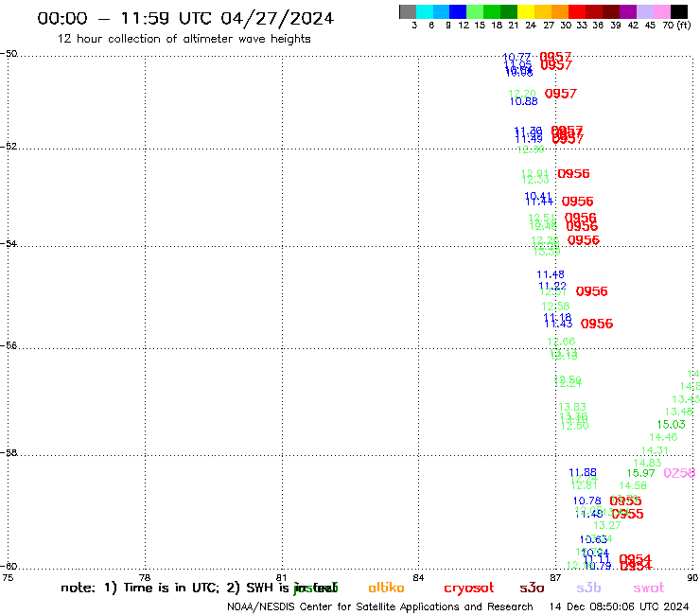Click the 'NOAA/NESDIS Center for Satellite Applications and Research' footer
Image resolution: width=700 pixels, height=615 pixels.
pyautogui.click(x=380, y=607)
